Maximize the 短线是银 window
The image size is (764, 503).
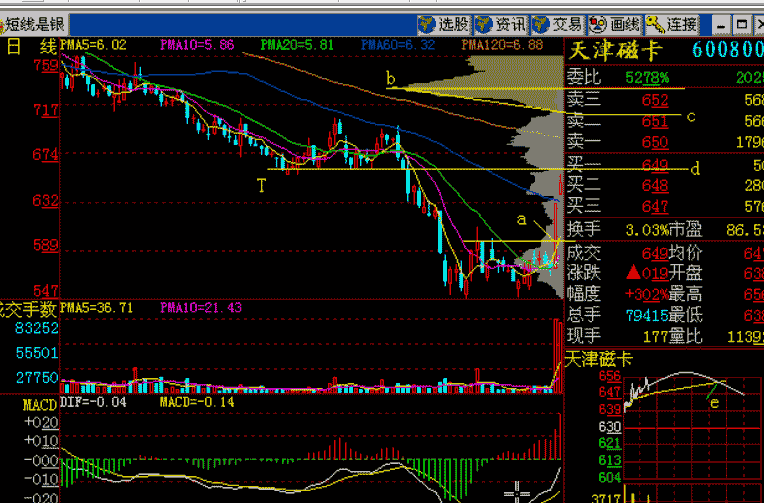741,24
